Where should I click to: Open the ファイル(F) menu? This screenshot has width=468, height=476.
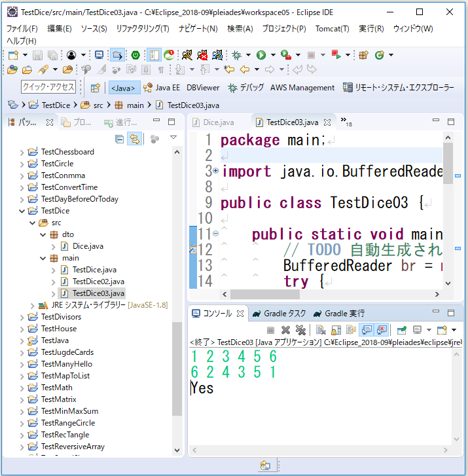(x=22, y=29)
